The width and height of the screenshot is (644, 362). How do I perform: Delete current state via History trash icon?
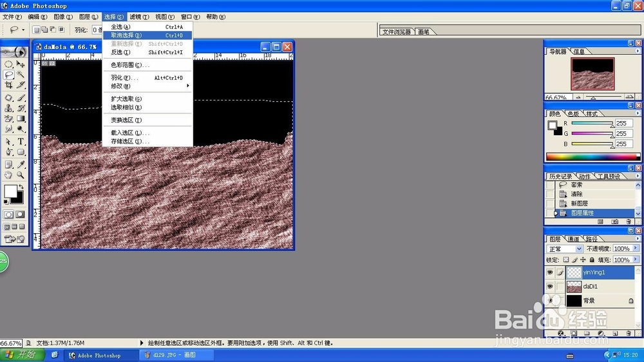click(x=629, y=222)
